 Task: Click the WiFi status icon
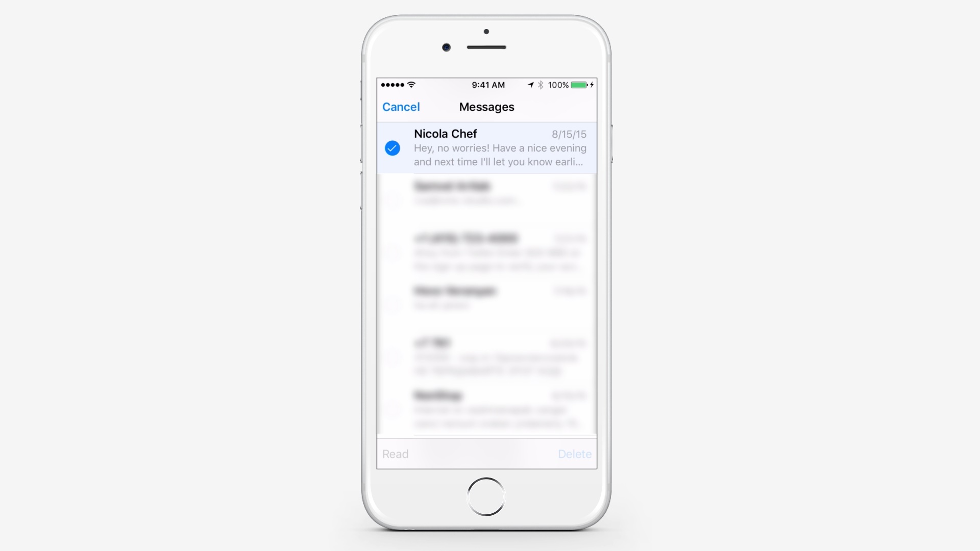coord(410,85)
